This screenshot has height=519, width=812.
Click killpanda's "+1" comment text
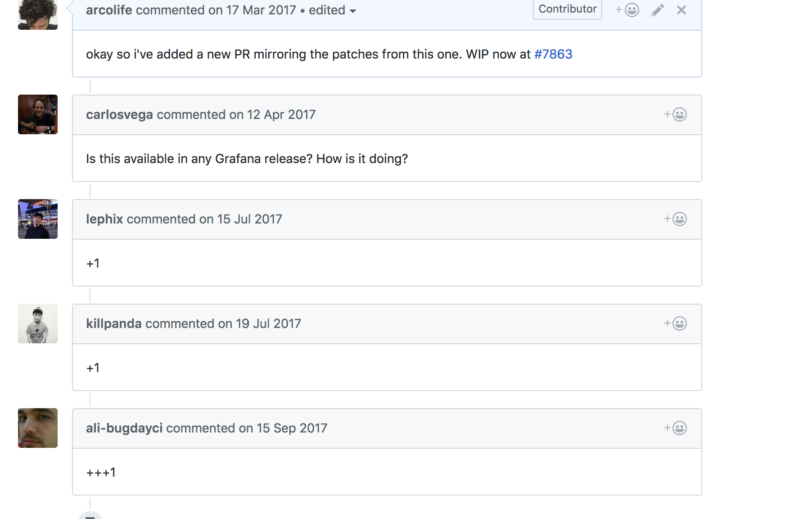(x=93, y=368)
